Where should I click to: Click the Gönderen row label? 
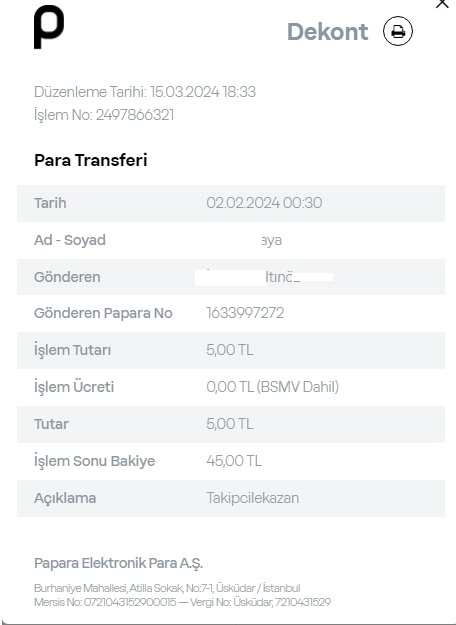67,277
